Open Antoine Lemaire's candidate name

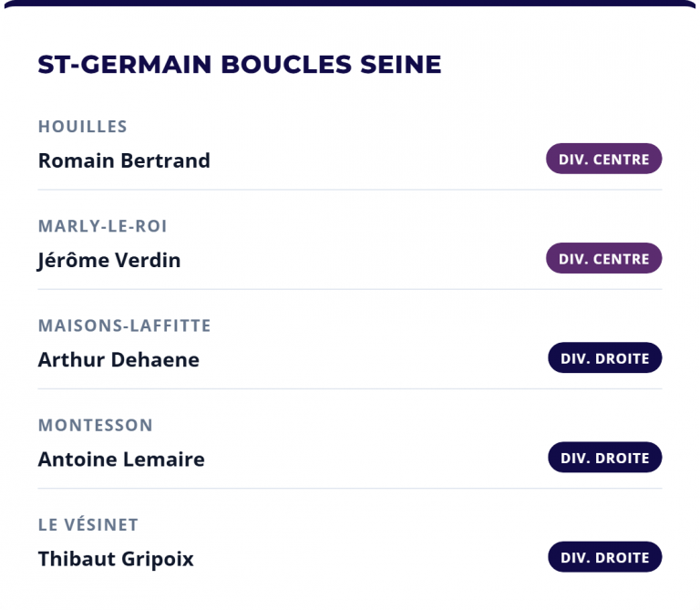coord(121,459)
